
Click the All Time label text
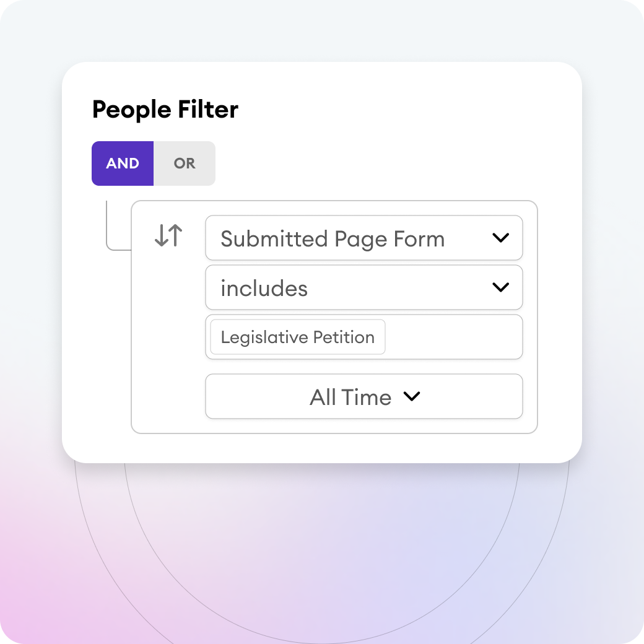pos(350,397)
